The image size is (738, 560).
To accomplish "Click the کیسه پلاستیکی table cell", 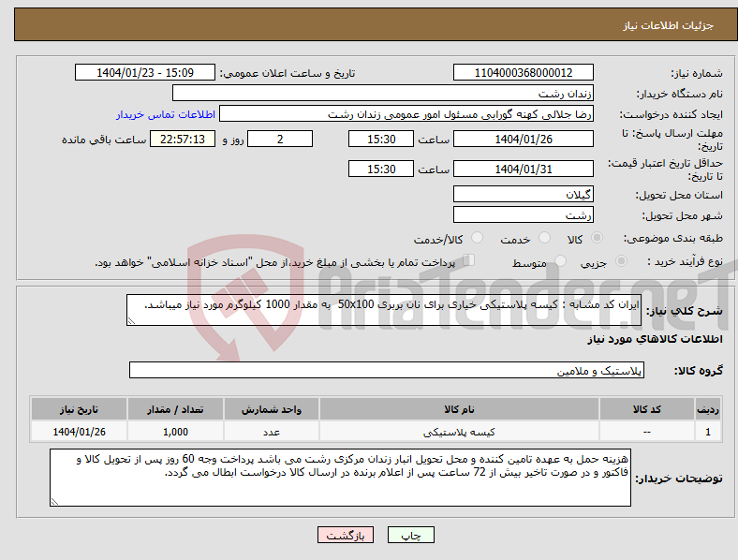I will 459,432.
